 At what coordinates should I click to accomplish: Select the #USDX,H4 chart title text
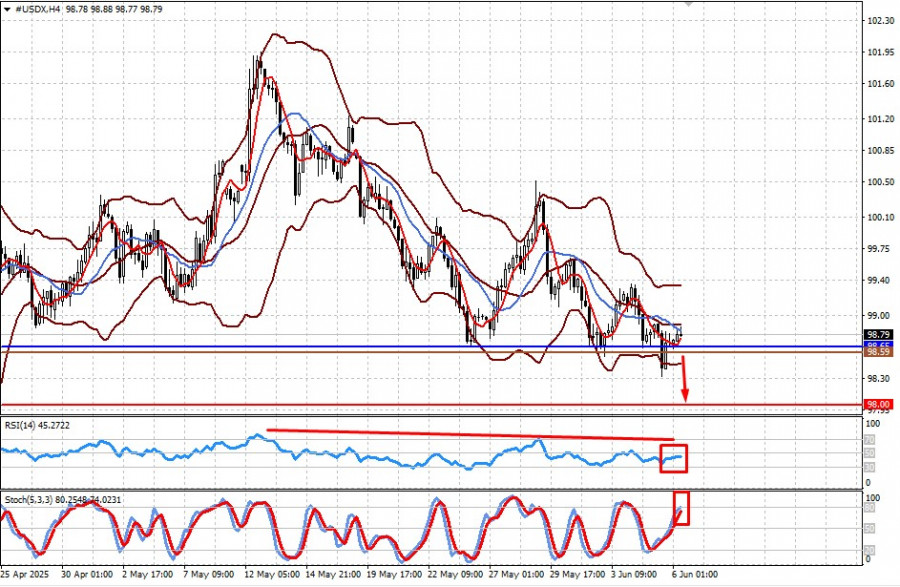click(x=38, y=9)
